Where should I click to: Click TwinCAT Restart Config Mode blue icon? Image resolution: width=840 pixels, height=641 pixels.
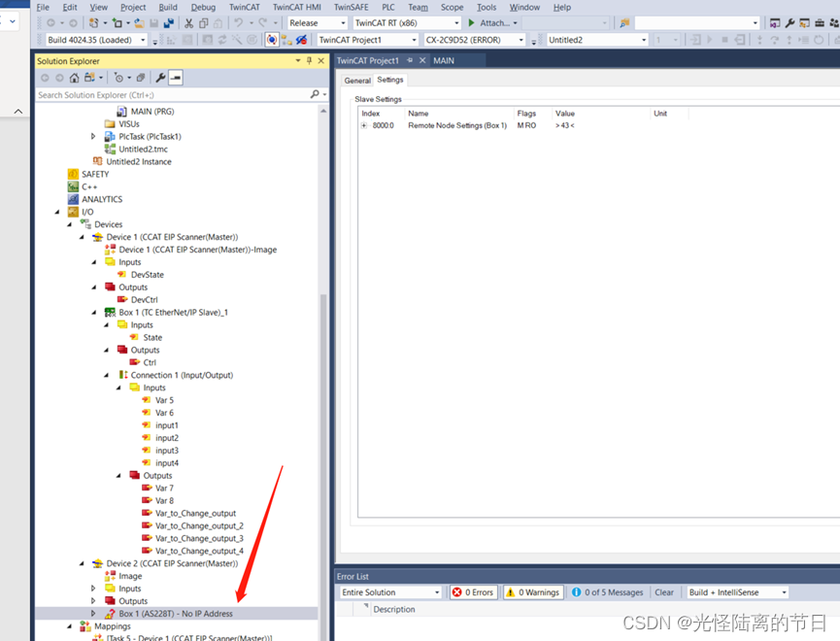click(x=272, y=40)
